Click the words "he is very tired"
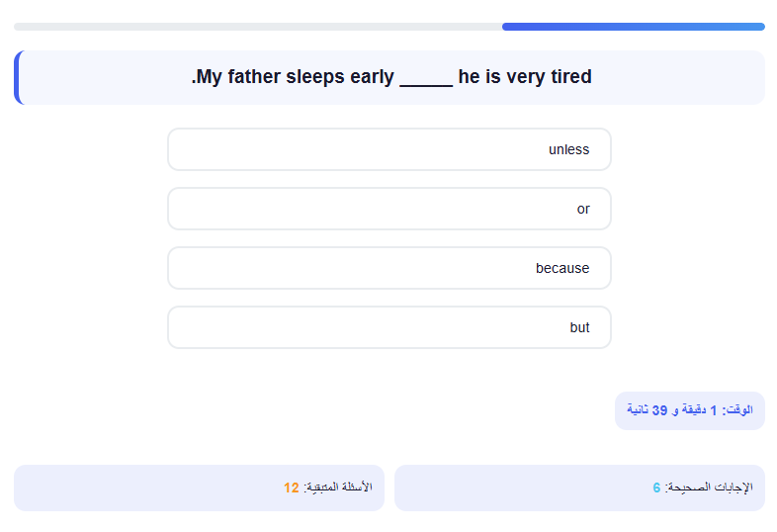This screenshot has height=532, width=777. click(x=525, y=77)
